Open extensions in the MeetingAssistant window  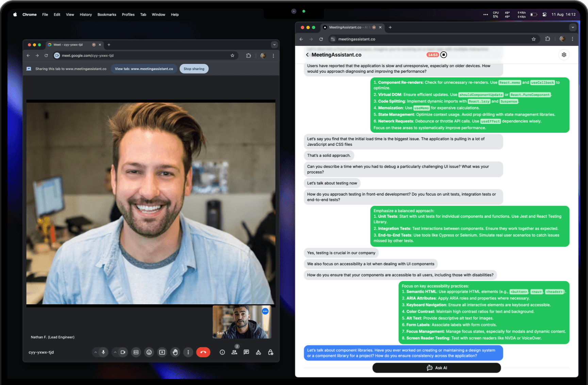[548, 39]
